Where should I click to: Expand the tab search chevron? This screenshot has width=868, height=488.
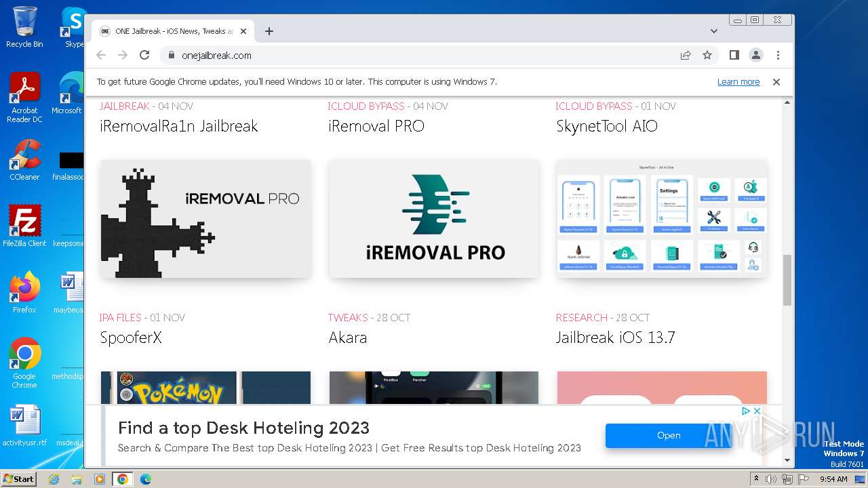714,31
